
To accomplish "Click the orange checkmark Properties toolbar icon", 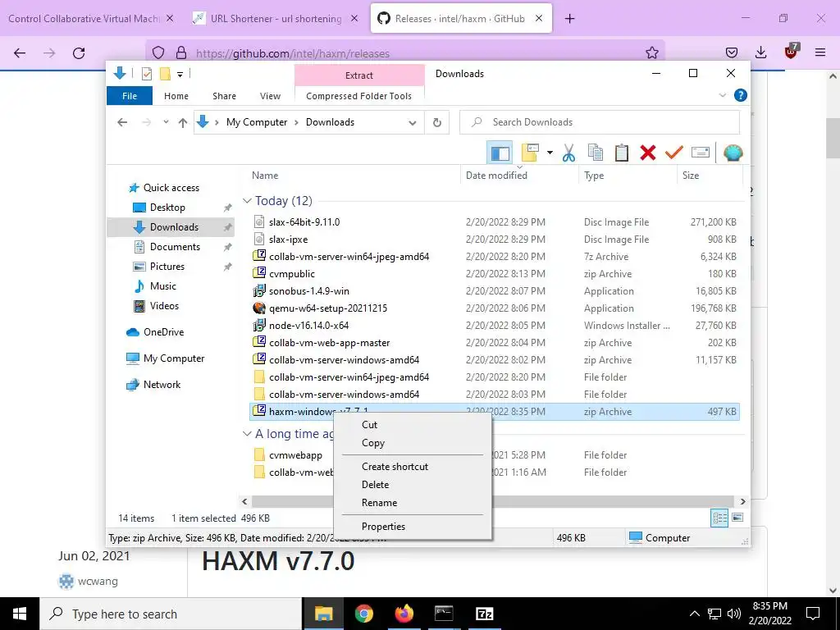I will [674, 153].
